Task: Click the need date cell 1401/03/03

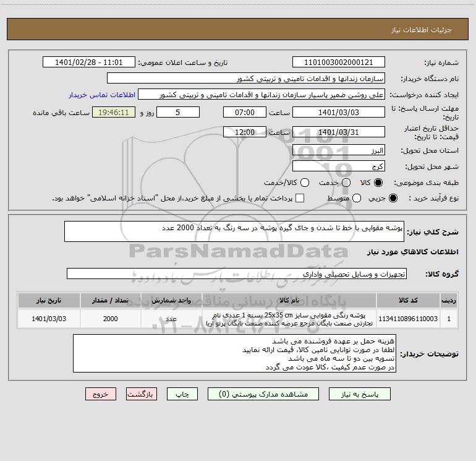Action: pos(49,319)
